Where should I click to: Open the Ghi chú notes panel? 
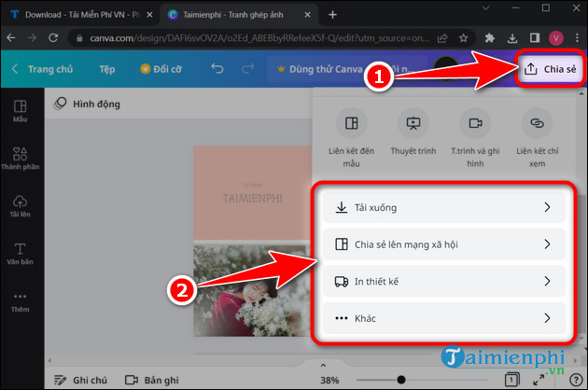click(x=80, y=380)
